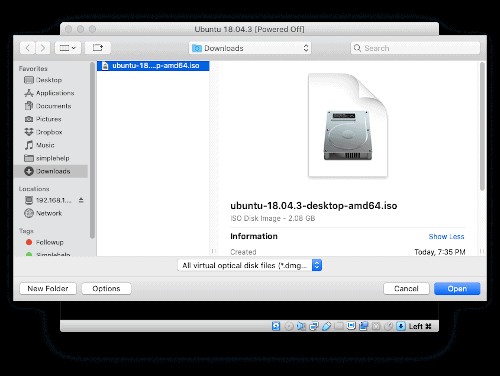The height and width of the screenshot is (376, 500).
Task: Click the New Folder button
Action: 48,289
